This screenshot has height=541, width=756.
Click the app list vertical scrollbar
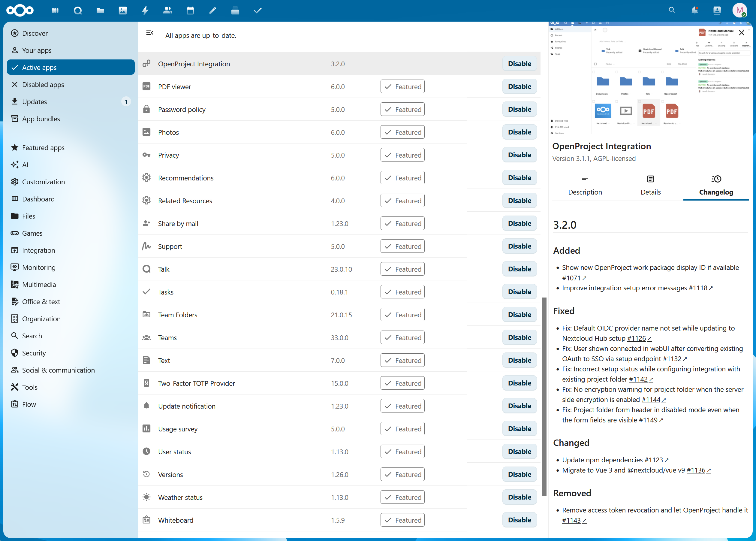coord(544,396)
